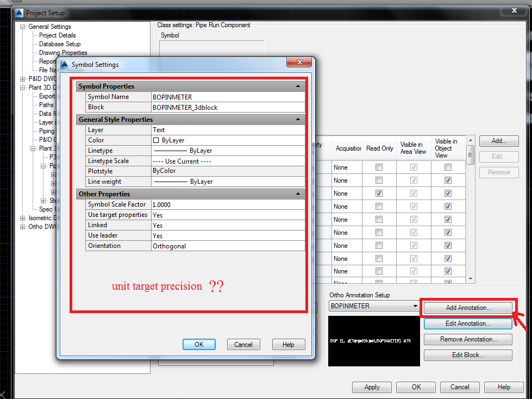Select Project Details in the settings tree
Screen dimensions: 532x399
(x=56, y=35)
